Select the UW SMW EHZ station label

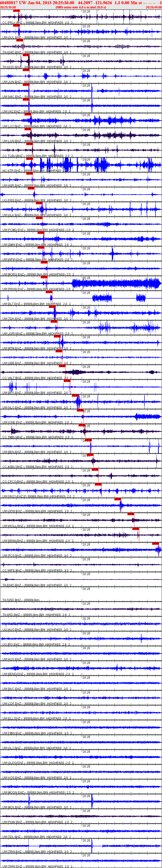13,245
